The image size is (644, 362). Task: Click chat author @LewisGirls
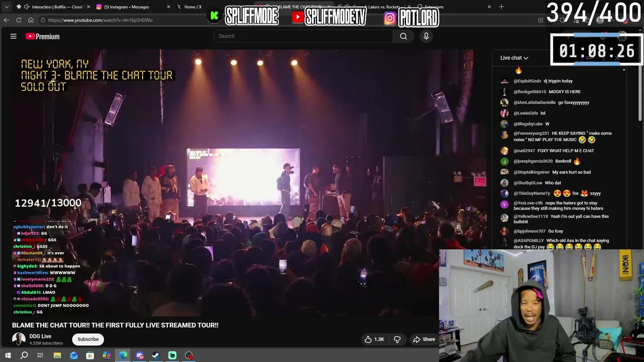pyautogui.click(x=526, y=113)
